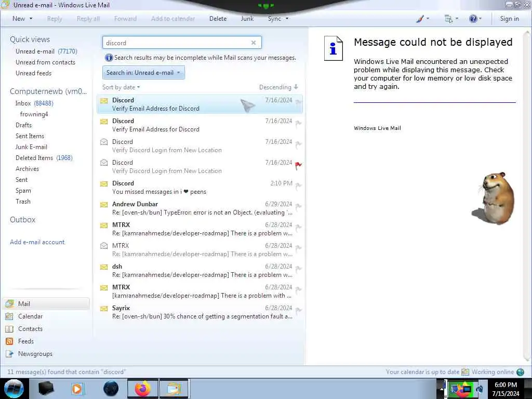Toggle flag on selected Discord verify email

[298, 102]
